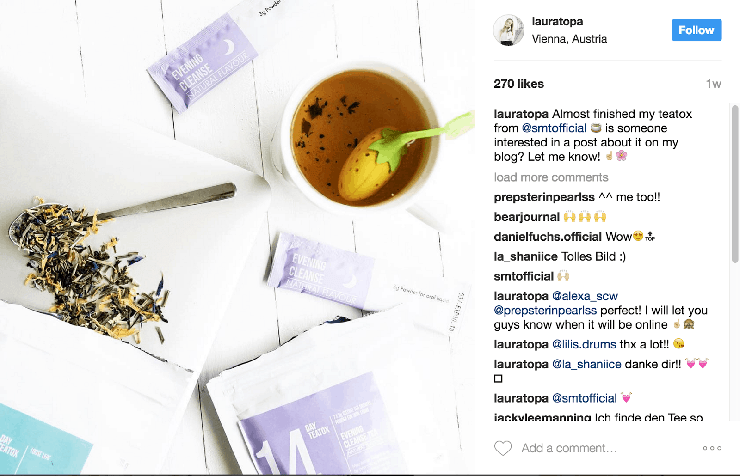Open prepsterinpearlss commenter profile
The height and width of the screenshot is (476, 740).
[544, 197]
